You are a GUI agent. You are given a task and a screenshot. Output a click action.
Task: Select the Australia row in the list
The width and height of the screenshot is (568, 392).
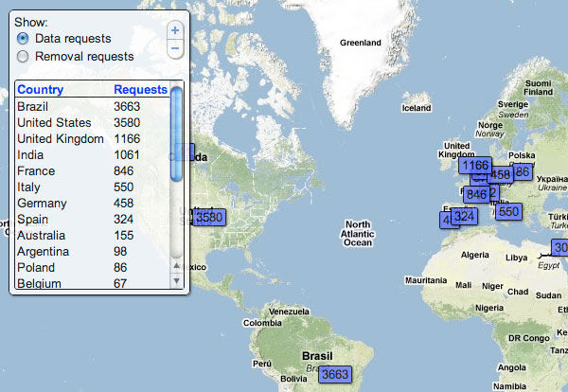click(92, 236)
